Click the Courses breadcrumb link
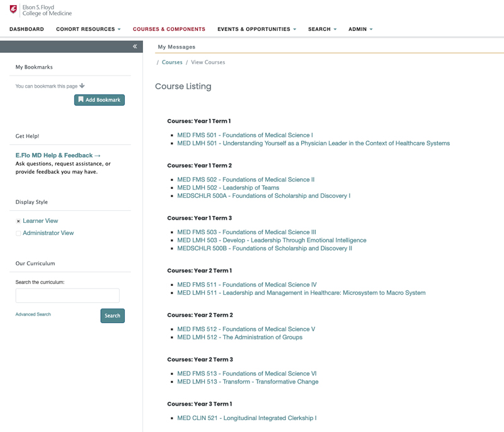 point(172,62)
